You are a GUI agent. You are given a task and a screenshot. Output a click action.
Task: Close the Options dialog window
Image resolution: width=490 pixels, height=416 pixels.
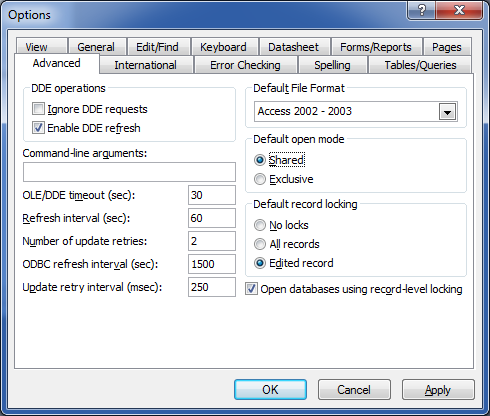(459, 10)
